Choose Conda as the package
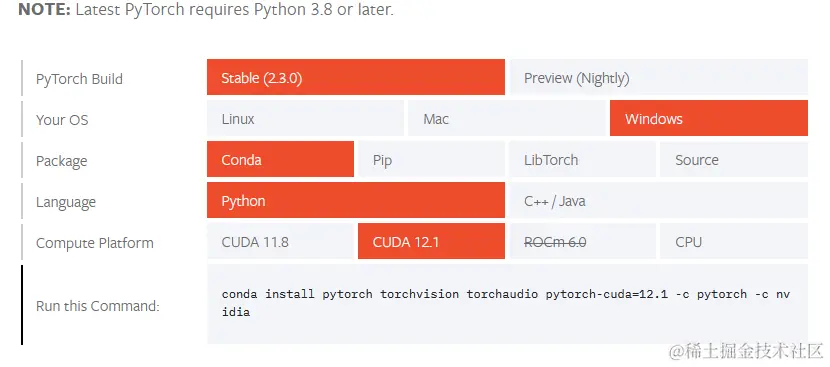This screenshot has width=830, height=367. click(280, 159)
